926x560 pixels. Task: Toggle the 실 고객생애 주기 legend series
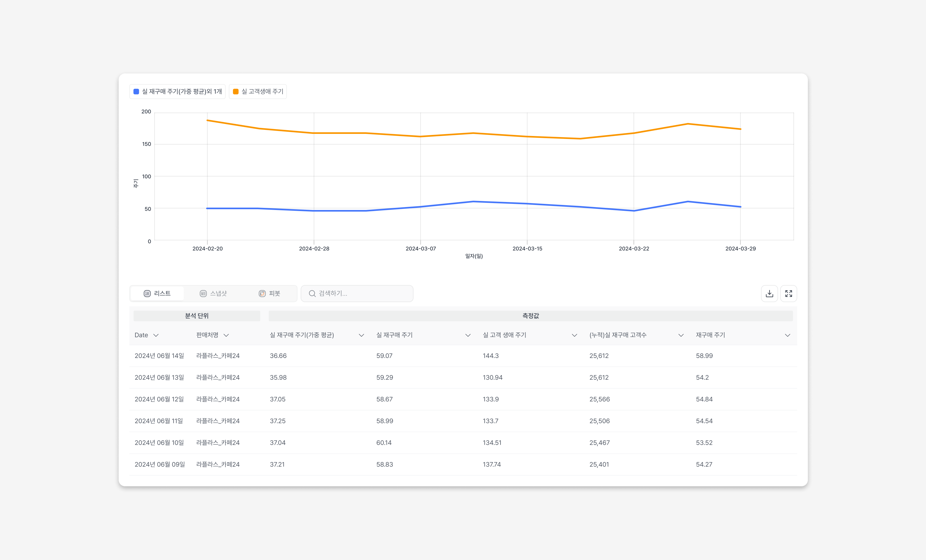262,91
